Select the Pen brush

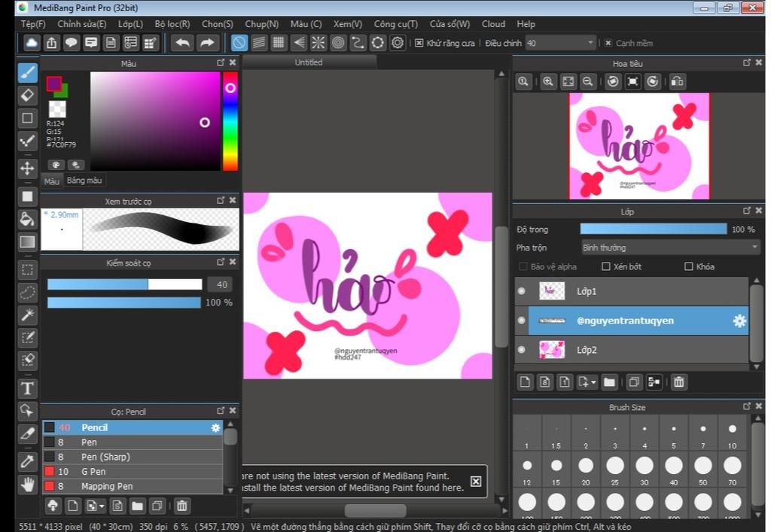pyautogui.click(x=133, y=442)
